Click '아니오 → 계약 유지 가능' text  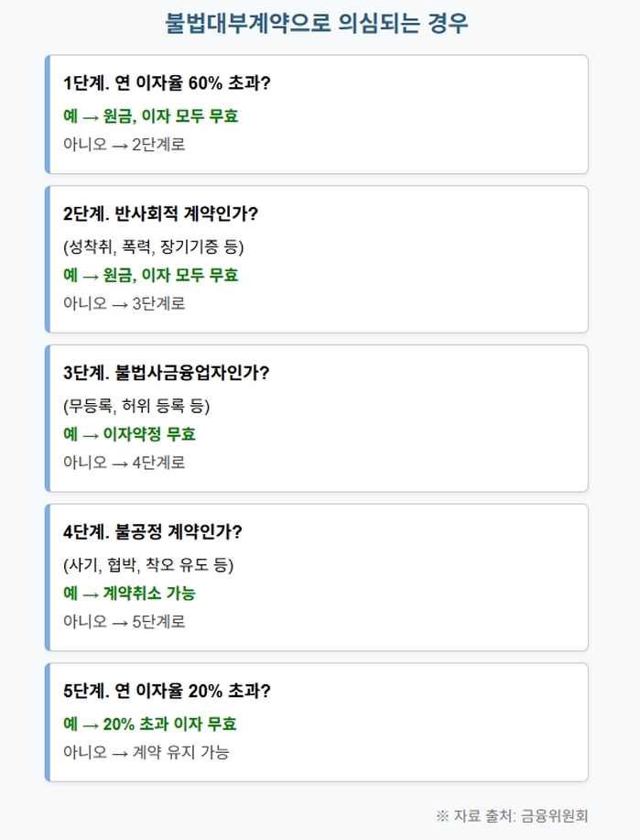coord(146,752)
